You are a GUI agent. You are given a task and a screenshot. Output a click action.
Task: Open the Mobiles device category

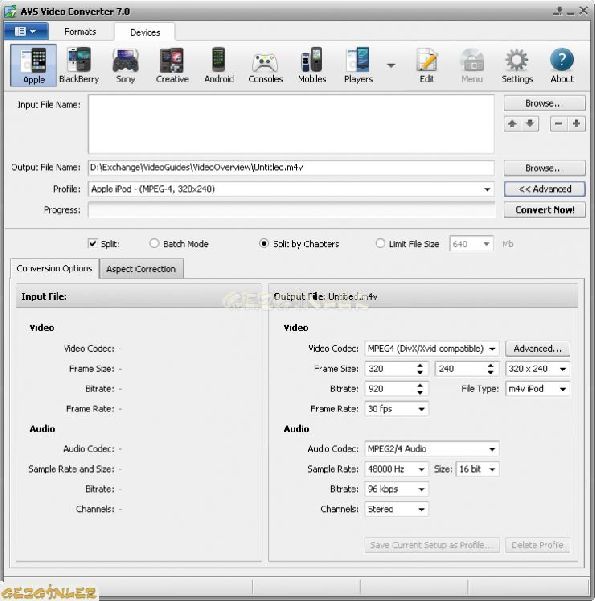312,65
